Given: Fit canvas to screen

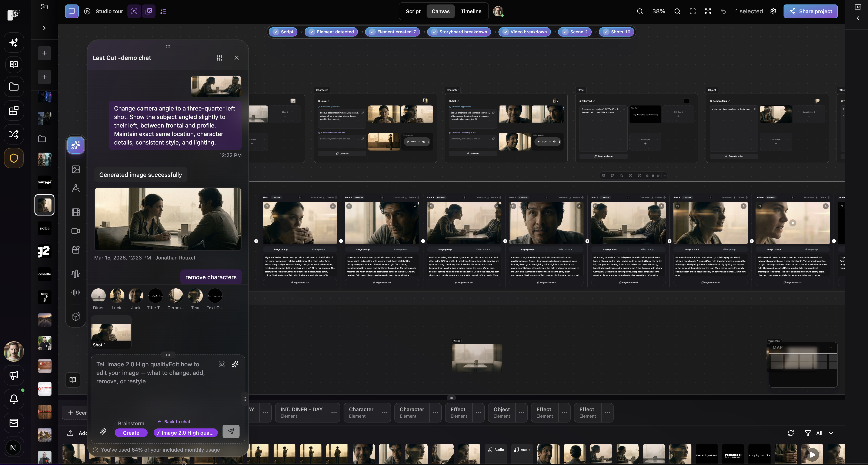Looking at the screenshot, I should pos(693,11).
